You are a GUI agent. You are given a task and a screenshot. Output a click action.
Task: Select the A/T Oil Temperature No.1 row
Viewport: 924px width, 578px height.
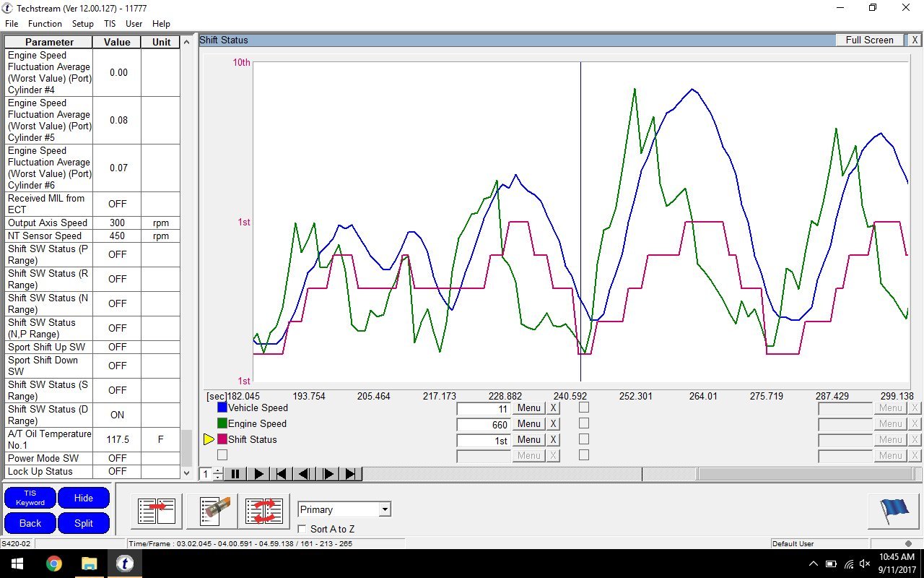[92, 439]
